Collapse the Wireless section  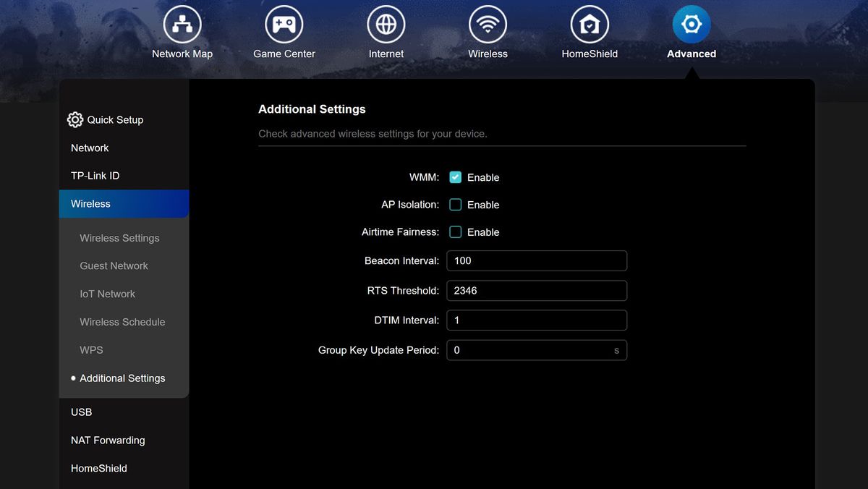(x=90, y=203)
